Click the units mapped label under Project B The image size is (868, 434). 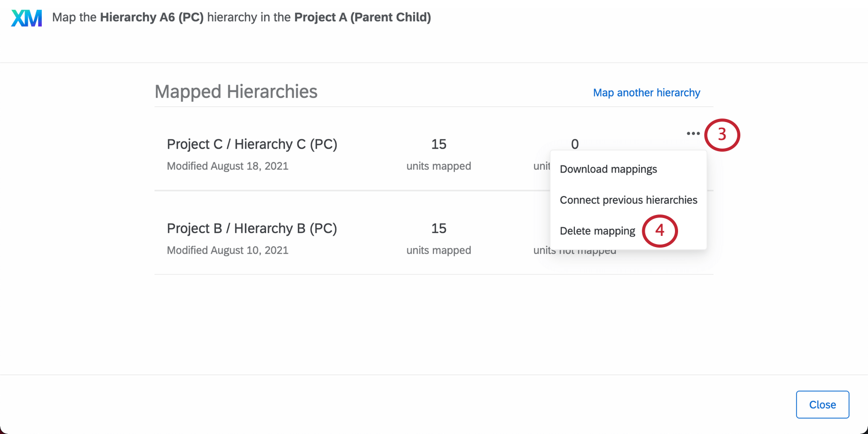pyautogui.click(x=439, y=251)
